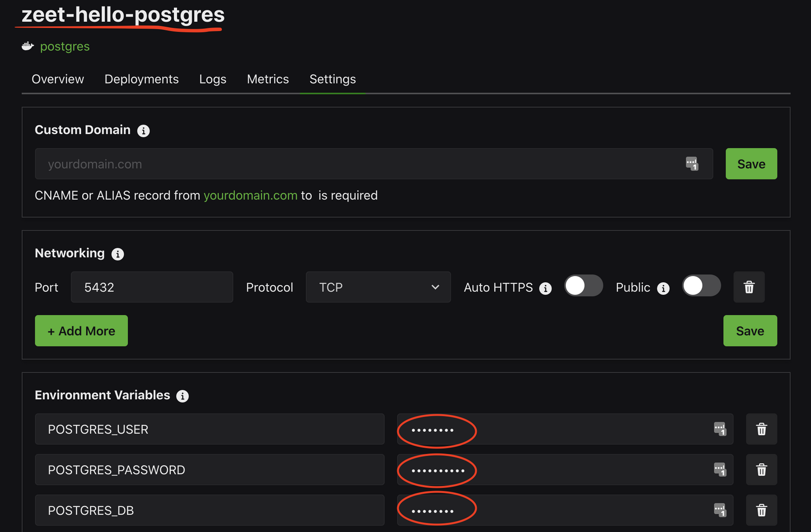
Task: View the Metrics tab
Action: (x=268, y=79)
